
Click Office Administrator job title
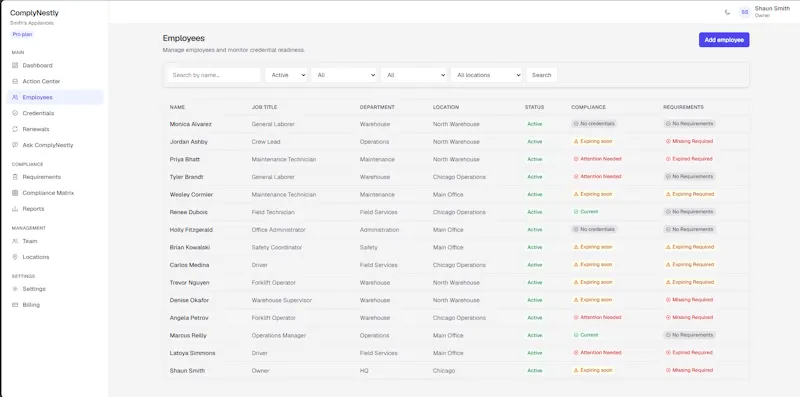click(278, 230)
